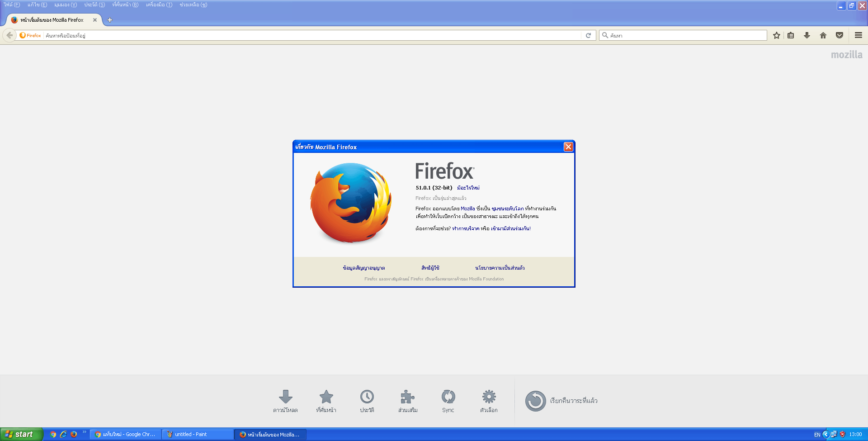868x441 pixels.
Task: Bookmark this page with star icon
Action: [777, 35]
